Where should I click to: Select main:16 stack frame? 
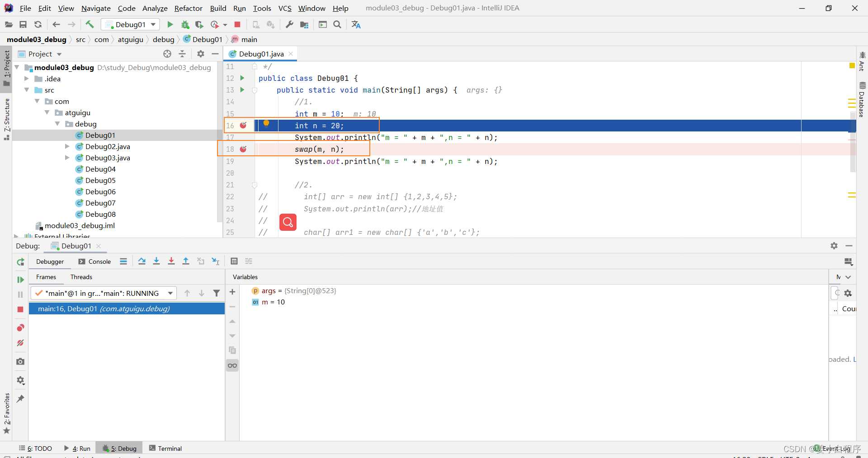(127, 308)
